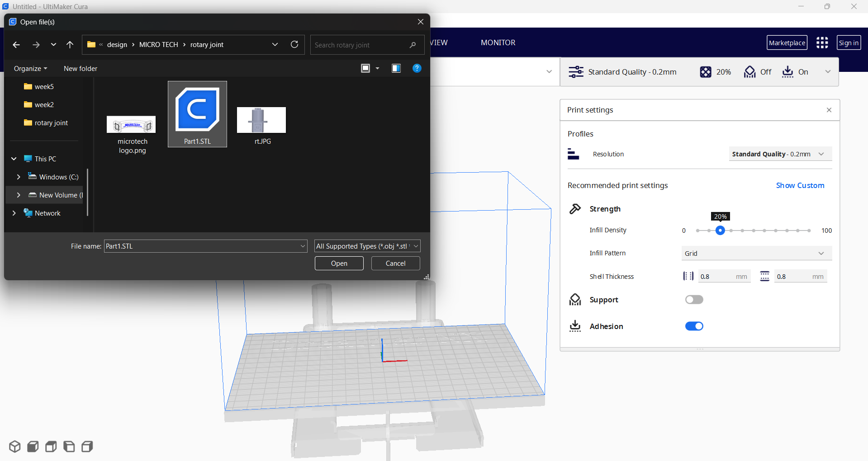Open the file type filter dropdown
Viewport: 868px width, 461px height.
367,246
